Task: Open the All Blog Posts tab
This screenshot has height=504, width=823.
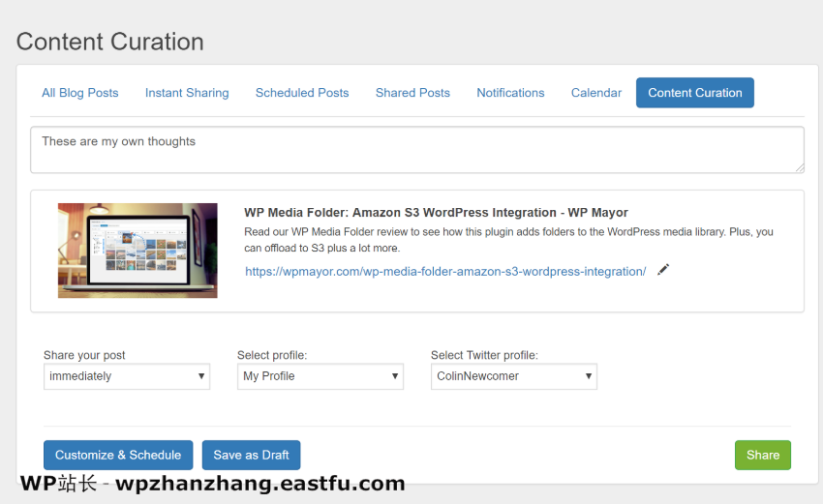Action: pos(80,93)
